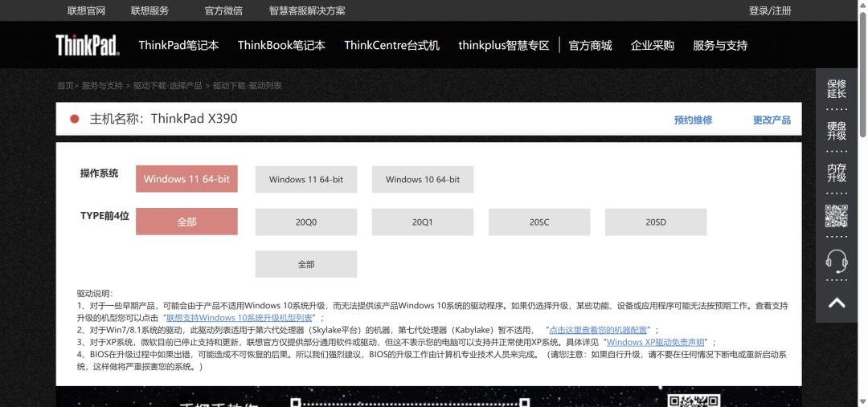Click the 驱动说明： heading
Screen dimensions: 868x407
point(95,294)
